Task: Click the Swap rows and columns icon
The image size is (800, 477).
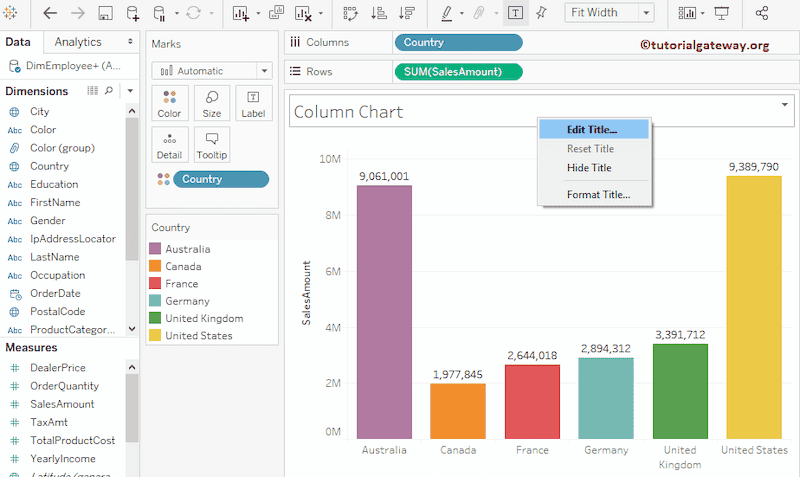Action: click(351, 13)
